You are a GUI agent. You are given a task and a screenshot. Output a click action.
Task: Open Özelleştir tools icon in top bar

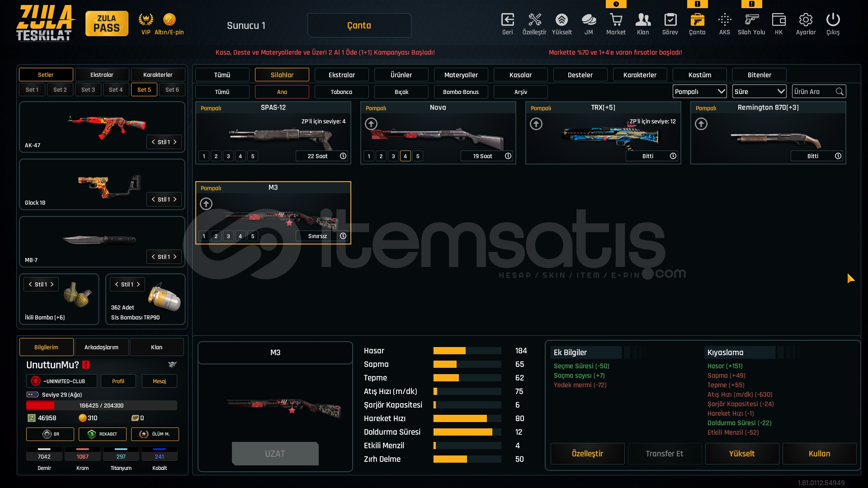coord(534,20)
